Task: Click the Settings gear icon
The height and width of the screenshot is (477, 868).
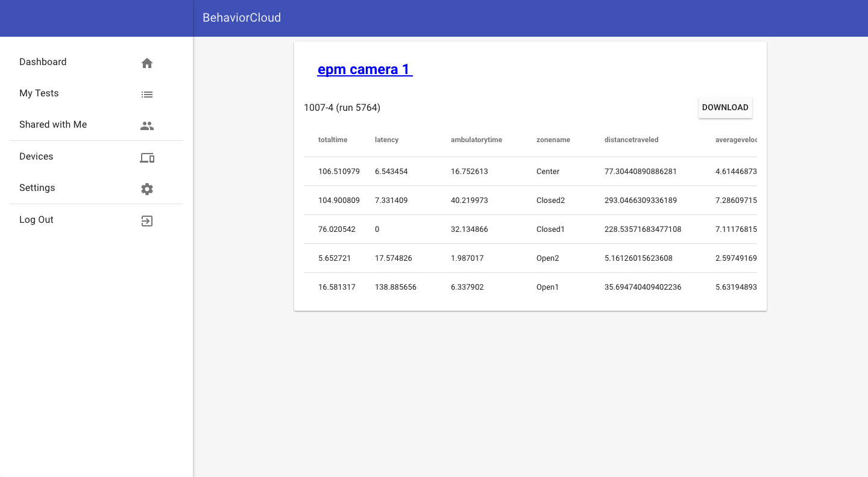Action: 147,189
